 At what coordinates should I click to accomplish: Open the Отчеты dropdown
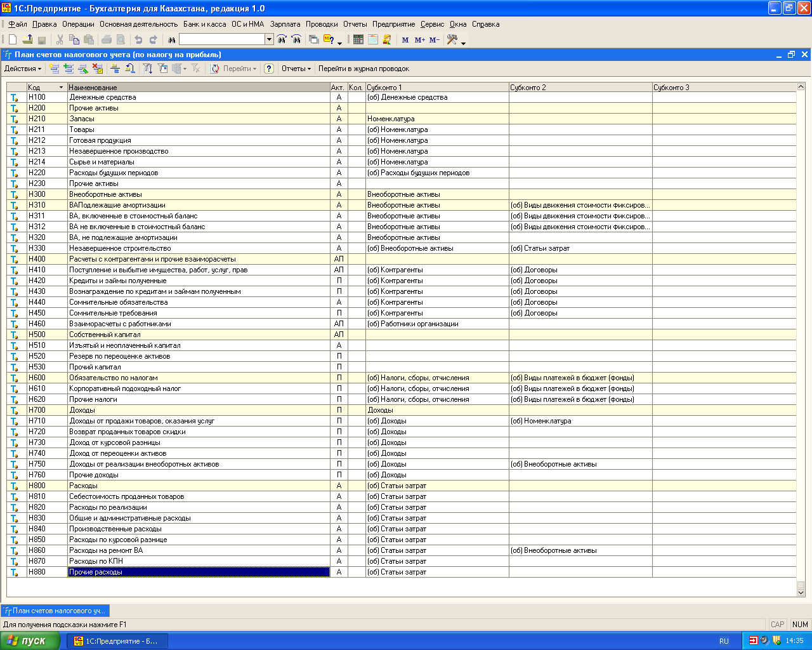pos(296,69)
